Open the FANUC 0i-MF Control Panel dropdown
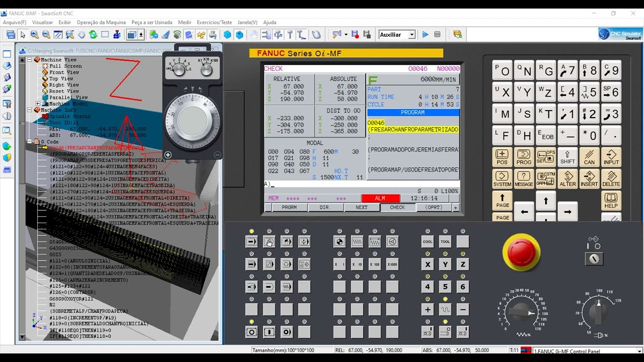This screenshot has height=362, width=644. [639, 351]
